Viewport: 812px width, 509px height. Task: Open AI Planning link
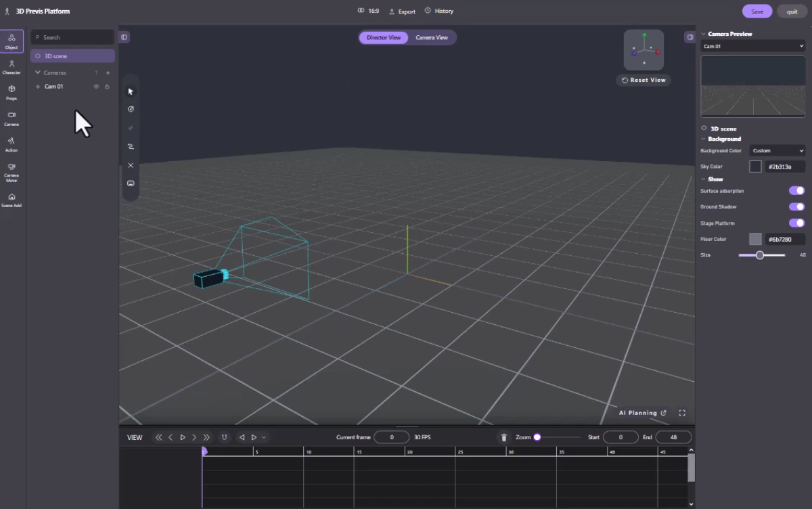point(643,413)
